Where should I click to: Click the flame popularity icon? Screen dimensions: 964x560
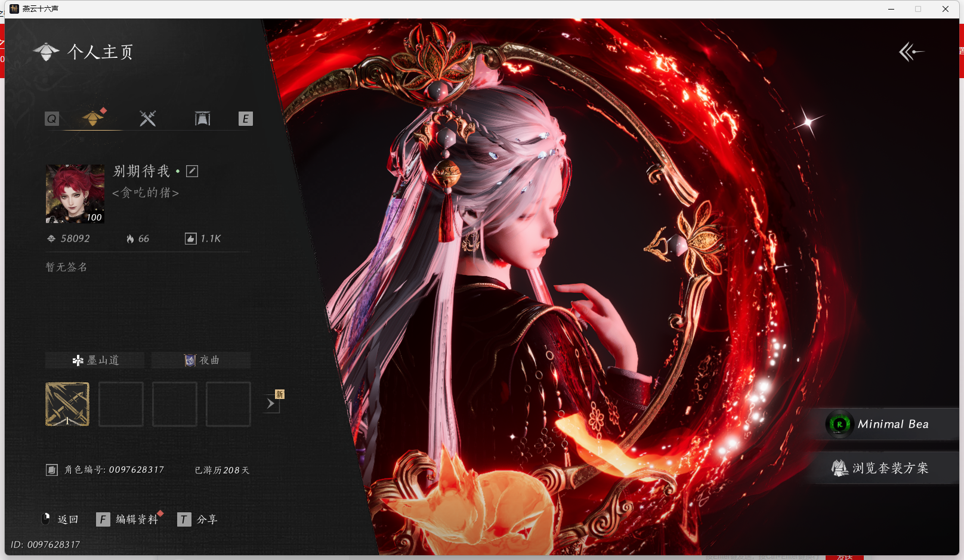coord(130,239)
